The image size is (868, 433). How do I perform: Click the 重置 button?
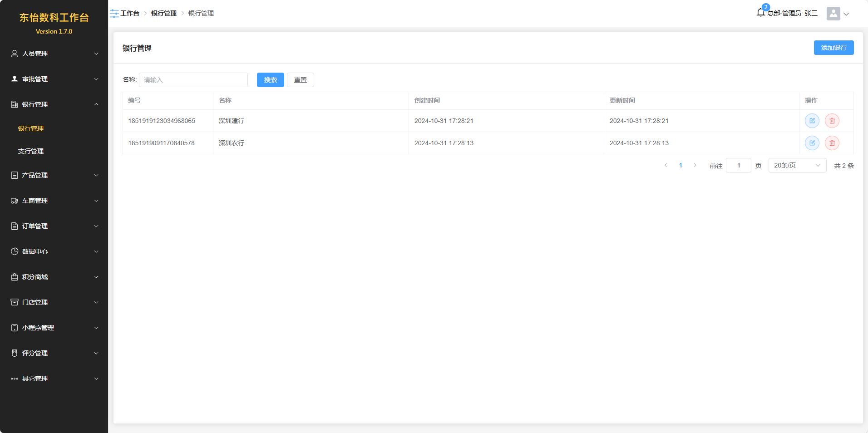pyautogui.click(x=300, y=80)
